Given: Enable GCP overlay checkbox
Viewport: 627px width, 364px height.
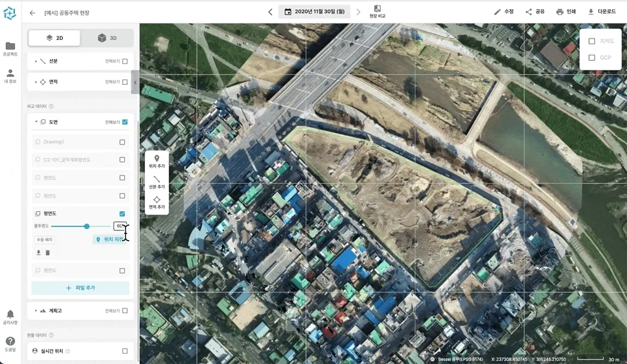Looking at the screenshot, I should click(592, 57).
